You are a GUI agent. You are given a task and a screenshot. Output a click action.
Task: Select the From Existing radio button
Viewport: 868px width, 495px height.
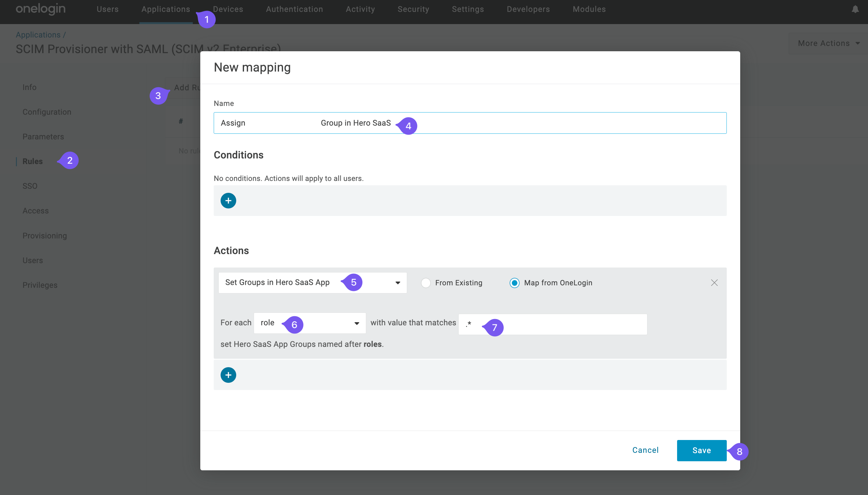(426, 282)
